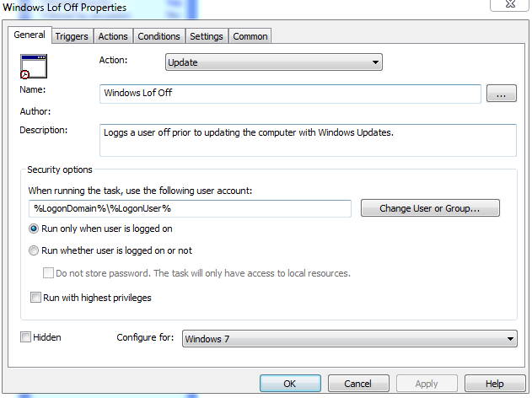Click the scheduled task clock icon
Image resolution: width=532 pixels, height=398 pixels.
[x=34, y=66]
